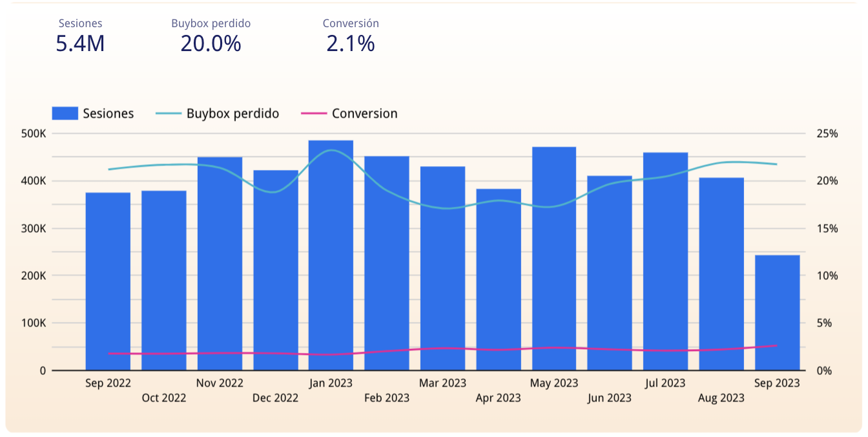Toggle the Sesiones legend entry
The width and height of the screenshot is (868, 437).
93,114
